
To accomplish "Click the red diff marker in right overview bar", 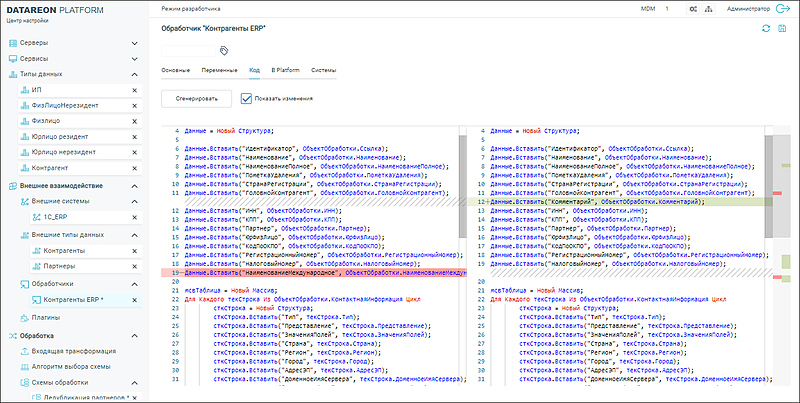I will [776, 192].
